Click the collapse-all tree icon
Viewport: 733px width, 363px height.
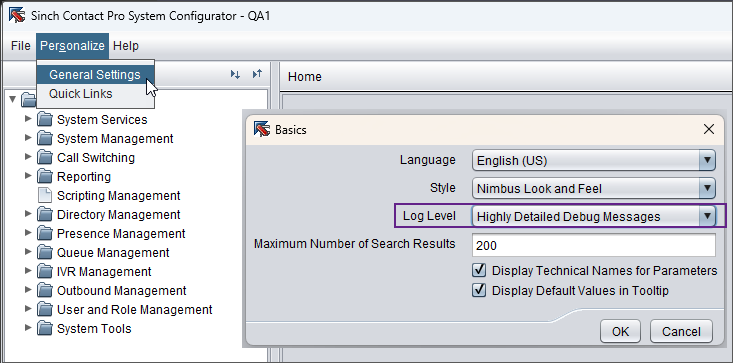point(257,74)
